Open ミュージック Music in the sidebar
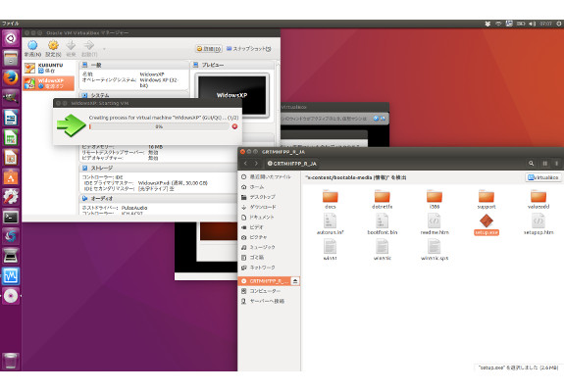The image size is (564, 392). coord(269,247)
